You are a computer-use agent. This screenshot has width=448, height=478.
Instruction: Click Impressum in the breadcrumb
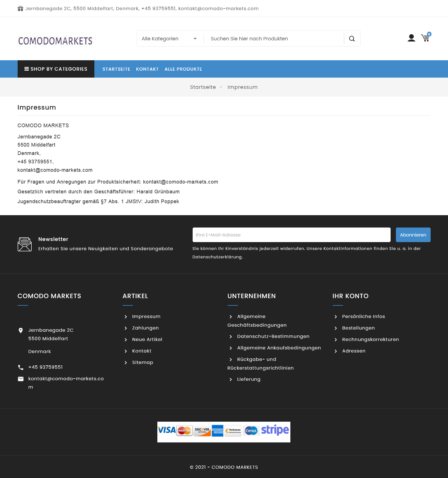point(242,87)
